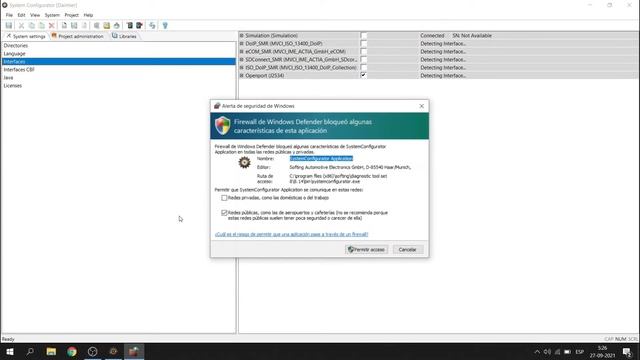This screenshot has height=360, width=640.
Task: Click highlighted SystemConfigurator Application name field
Action: tap(321, 158)
